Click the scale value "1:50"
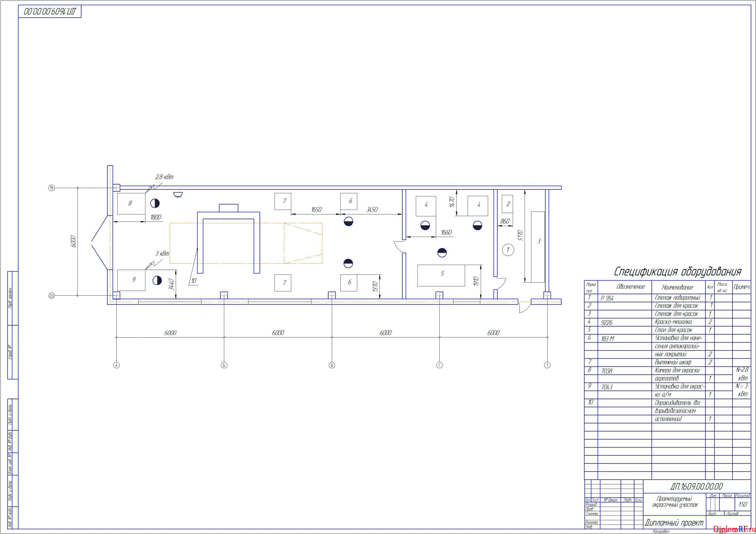The image size is (756, 534). point(742,504)
